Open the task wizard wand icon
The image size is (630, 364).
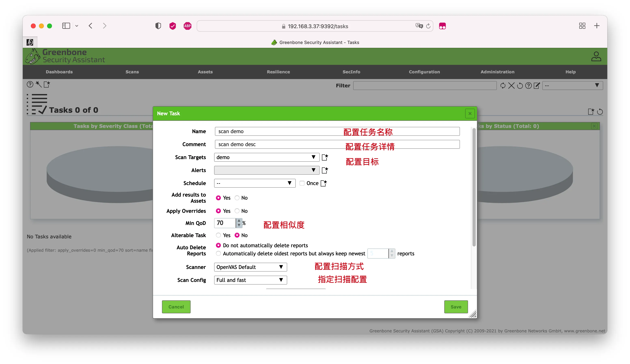coord(39,84)
